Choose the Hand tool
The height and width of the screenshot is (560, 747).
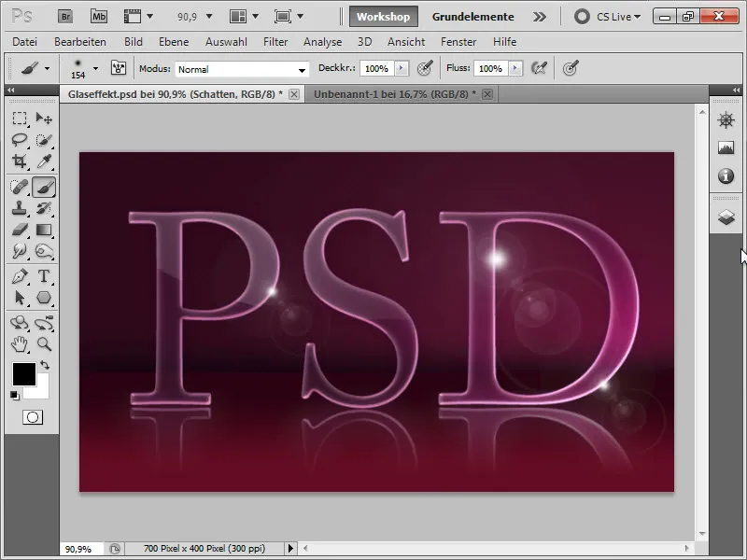pos(20,344)
